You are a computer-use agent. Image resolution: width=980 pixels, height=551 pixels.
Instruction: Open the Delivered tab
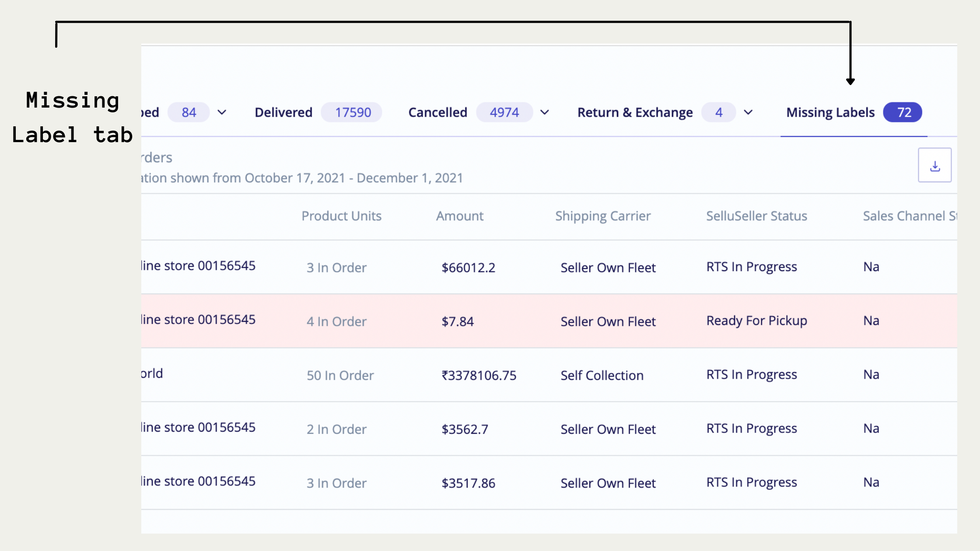pos(283,112)
